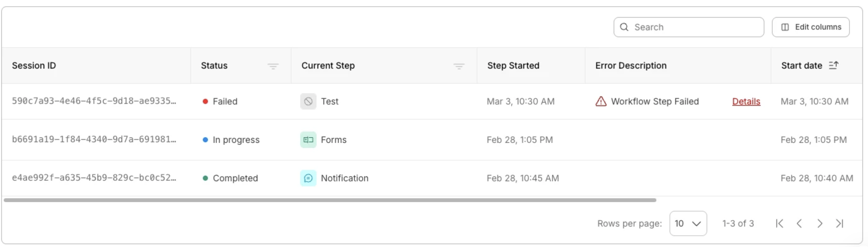868x247 pixels.
Task: Click the search magnifier icon
Action: click(x=624, y=27)
